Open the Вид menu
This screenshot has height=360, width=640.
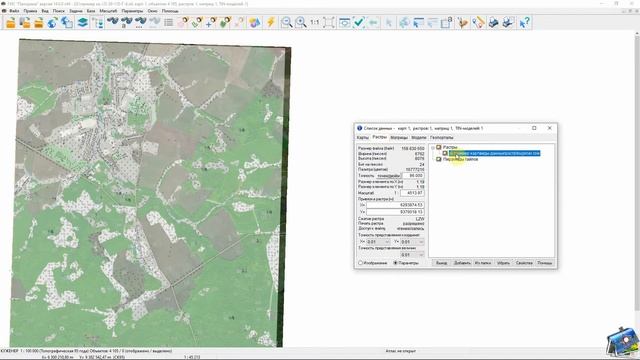click(45, 11)
